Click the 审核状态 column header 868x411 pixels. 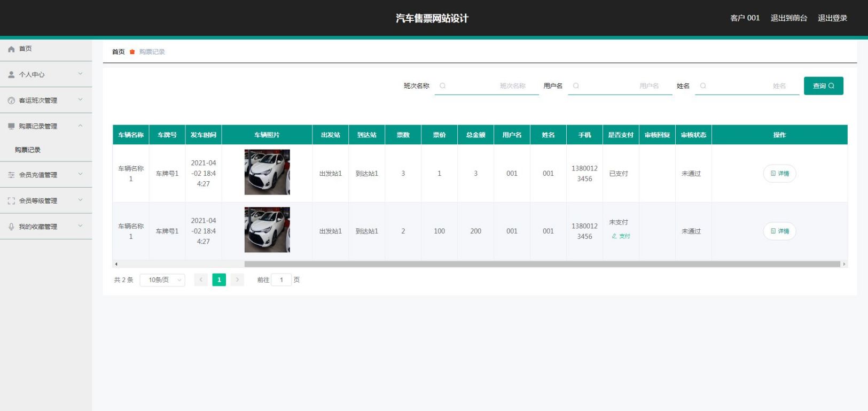pos(693,135)
